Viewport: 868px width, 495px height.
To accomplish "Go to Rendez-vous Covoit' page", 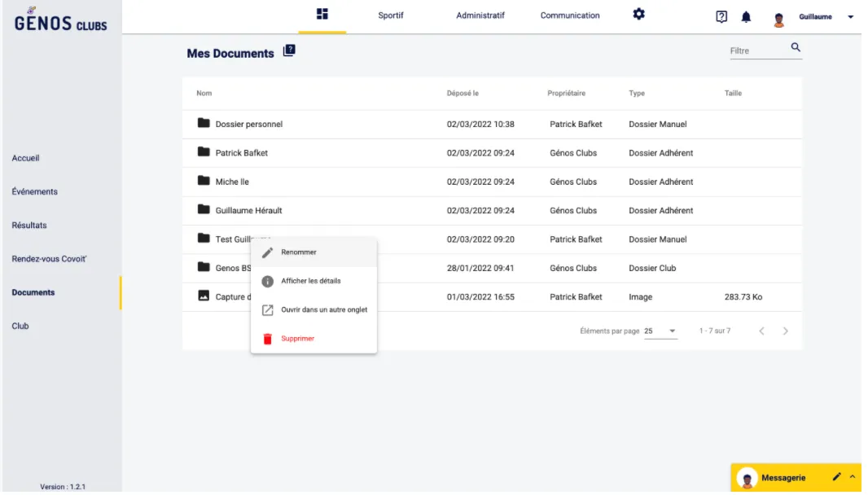I will (x=49, y=259).
